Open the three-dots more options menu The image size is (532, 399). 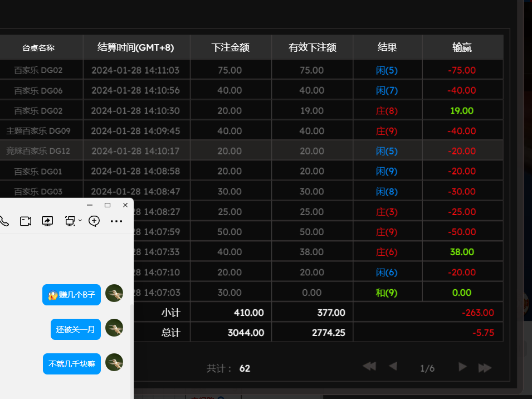pyautogui.click(x=116, y=221)
